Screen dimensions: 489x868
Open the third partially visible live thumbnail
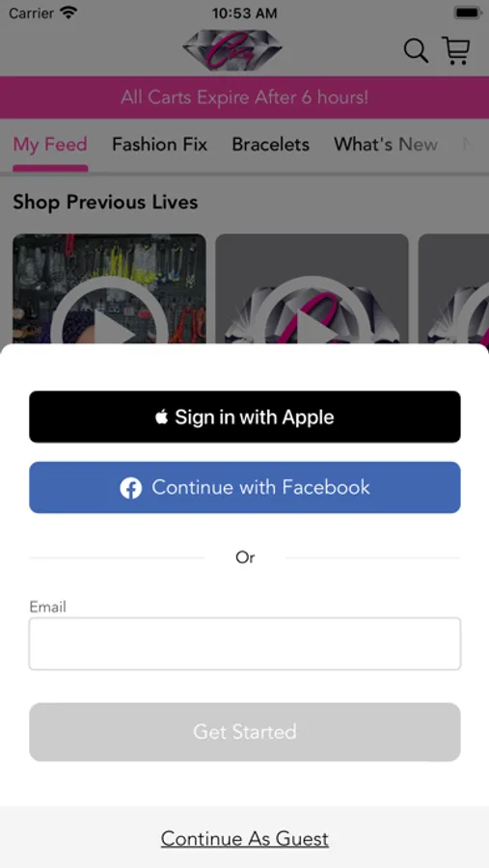[453, 288]
